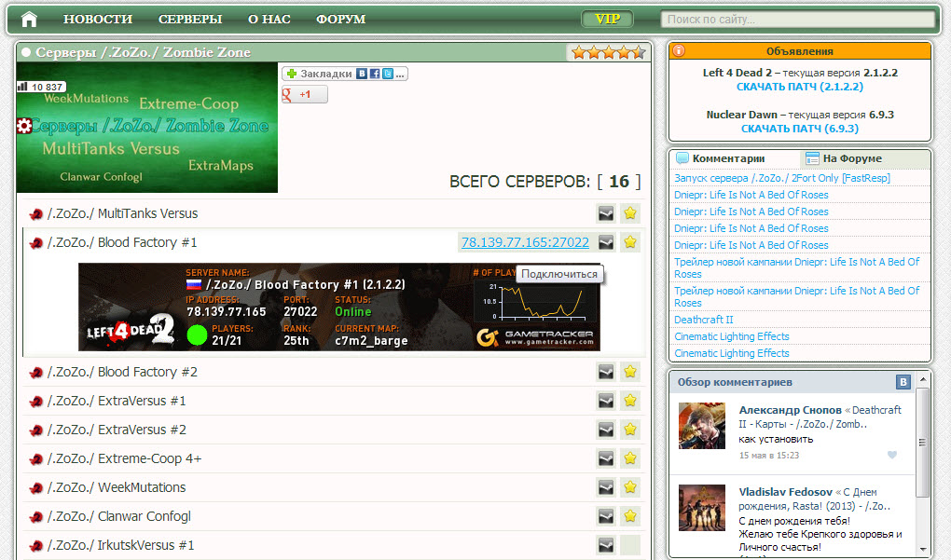The height and width of the screenshot is (560, 951).
Task: Click the Twitter share icon
Action: coord(387,74)
